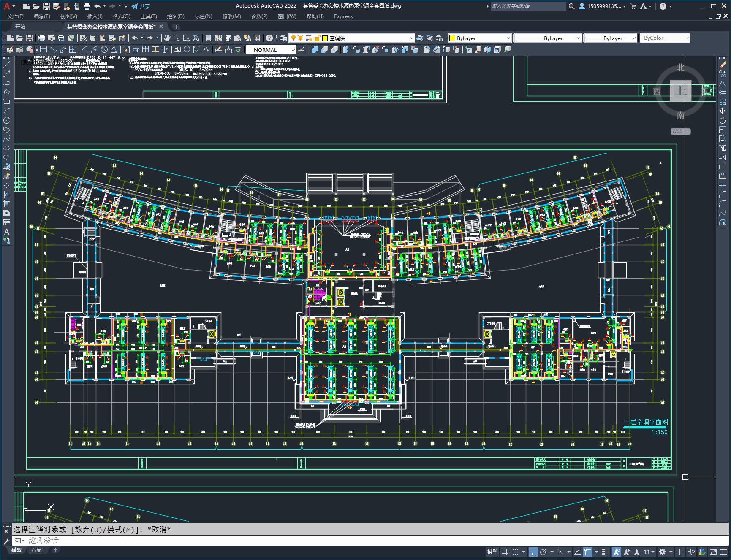Select the Move tool in modify toolbar

pyautogui.click(x=723, y=111)
